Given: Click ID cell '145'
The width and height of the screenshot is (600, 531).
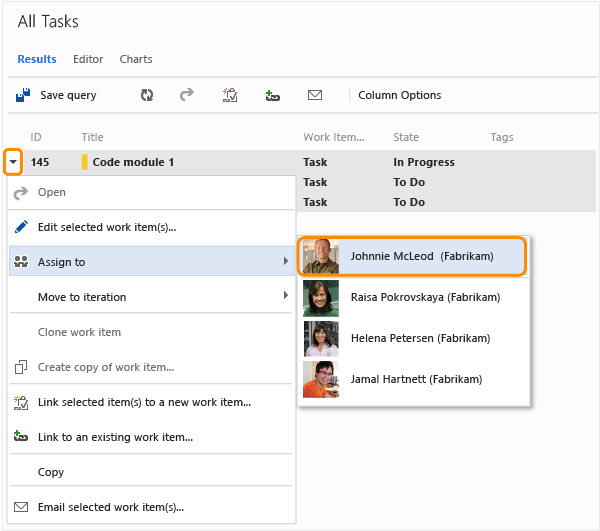Looking at the screenshot, I should coord(40,162).
